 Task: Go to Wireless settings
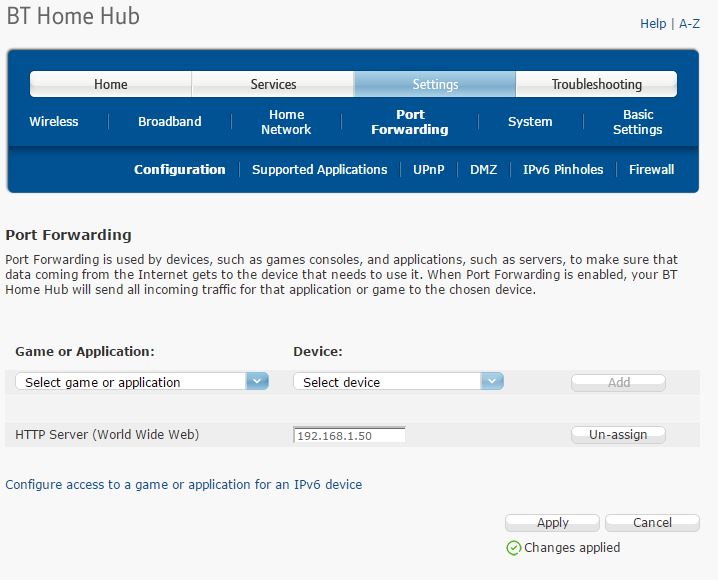click(54, 122)
